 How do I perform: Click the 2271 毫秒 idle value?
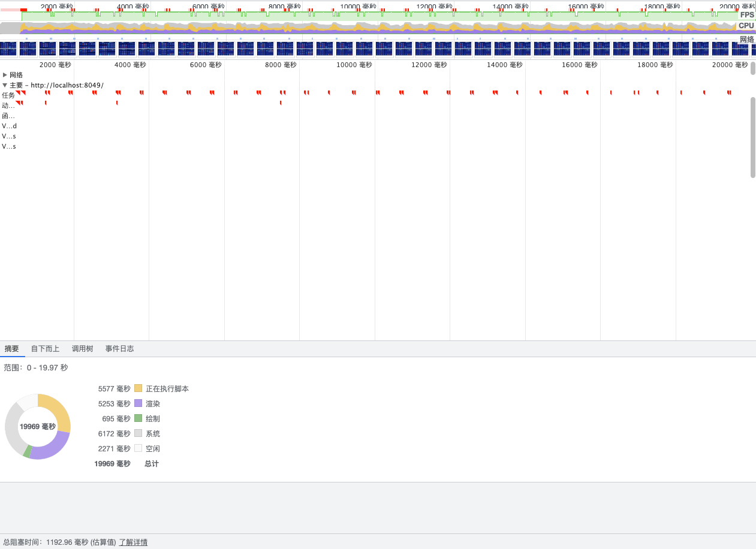coord(114,448)
